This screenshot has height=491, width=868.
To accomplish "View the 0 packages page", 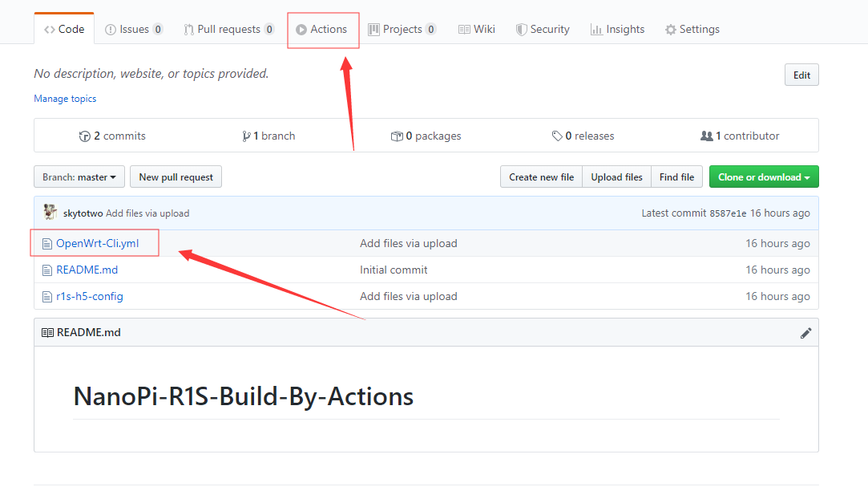I will tap(426, 136).
